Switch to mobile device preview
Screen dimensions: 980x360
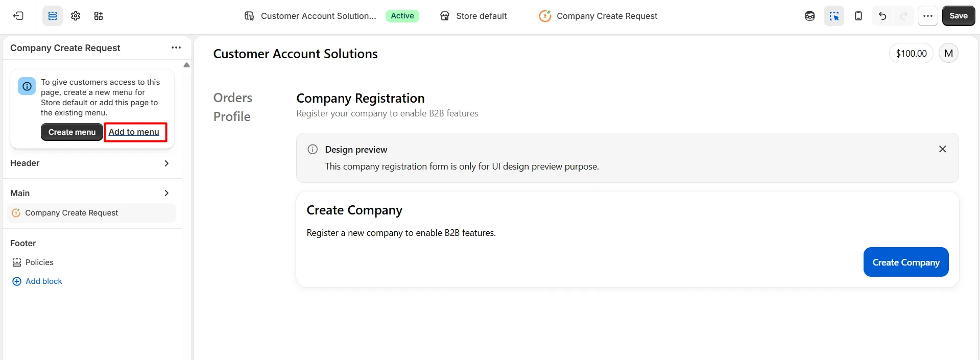click(x=858, y=16)
